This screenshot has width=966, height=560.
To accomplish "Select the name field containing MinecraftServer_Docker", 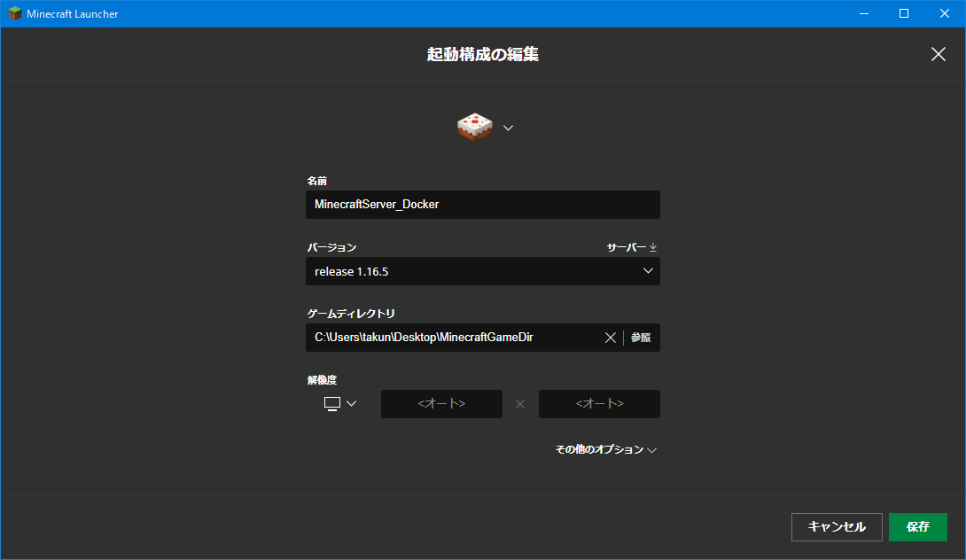I will [483, 204].
